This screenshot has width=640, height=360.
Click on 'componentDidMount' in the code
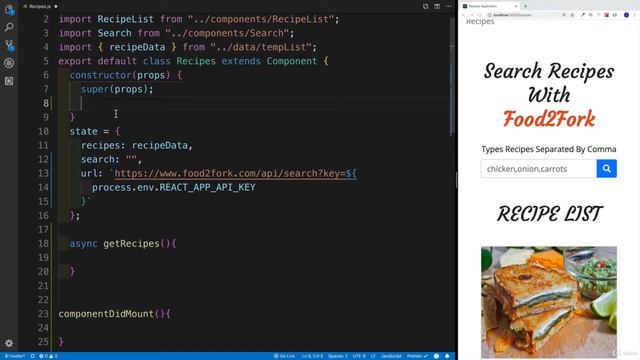(106, 314)
